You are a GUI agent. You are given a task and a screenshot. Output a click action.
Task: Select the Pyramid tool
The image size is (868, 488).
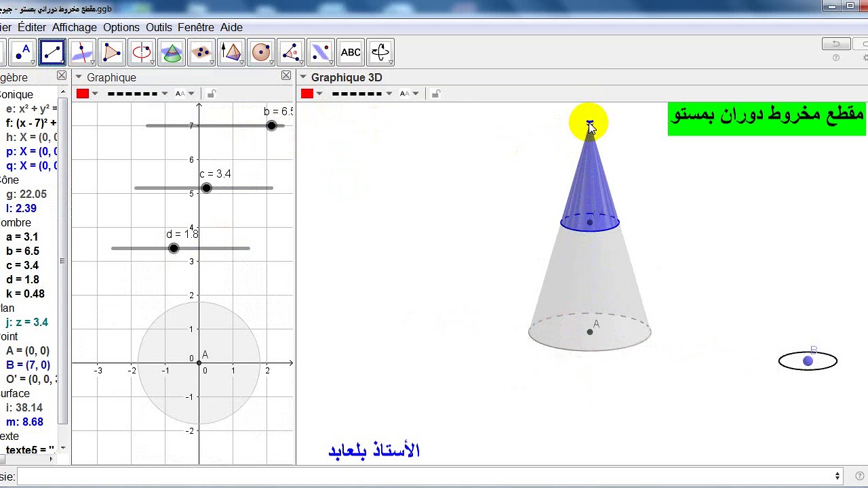coord(231,52)
